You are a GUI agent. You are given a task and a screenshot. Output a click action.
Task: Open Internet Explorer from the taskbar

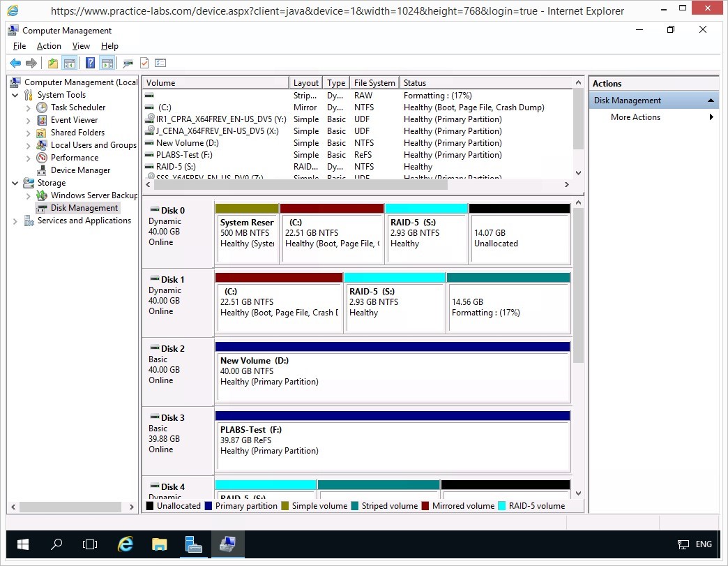point(126,544)
